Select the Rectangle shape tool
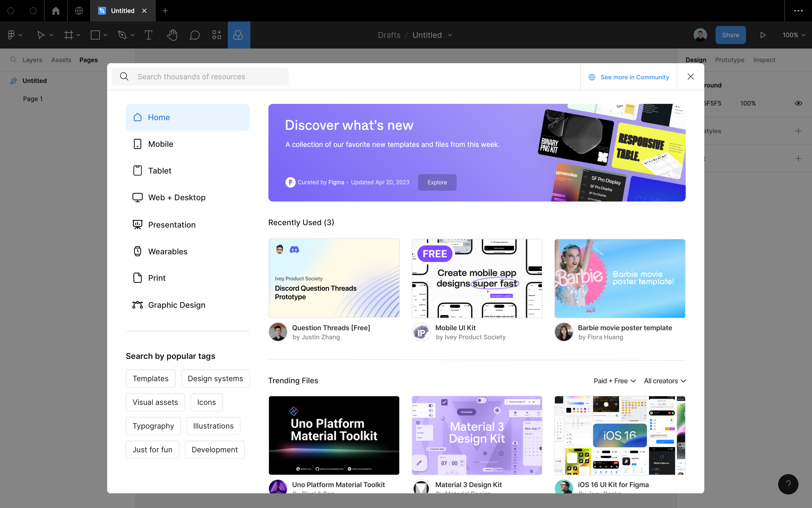Viewport: 812px width, 508px height. coord(95,35)
